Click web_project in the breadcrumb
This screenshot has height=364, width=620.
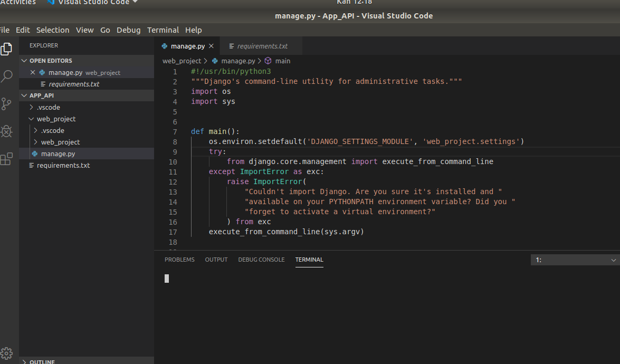coord(182,61)
